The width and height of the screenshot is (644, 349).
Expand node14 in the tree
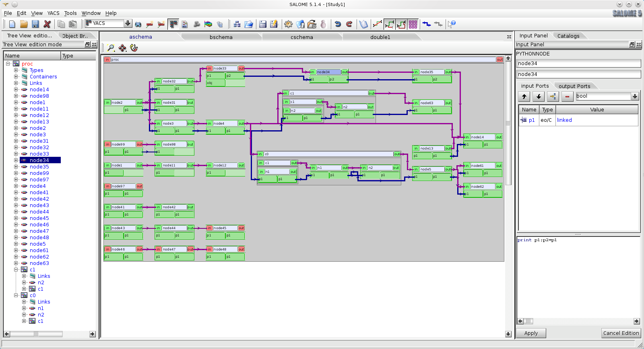pos(16,90)
